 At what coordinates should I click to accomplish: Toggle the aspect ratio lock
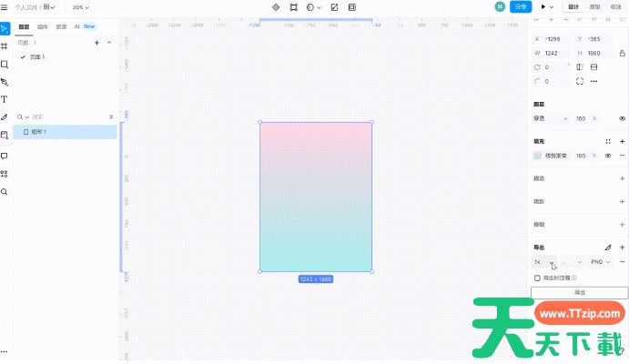point(623,53)
